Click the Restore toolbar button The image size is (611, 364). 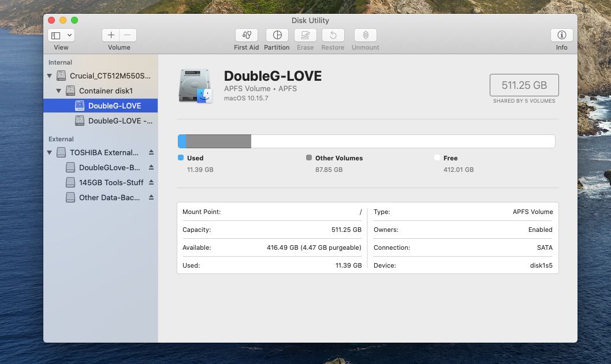click(333, 35)
